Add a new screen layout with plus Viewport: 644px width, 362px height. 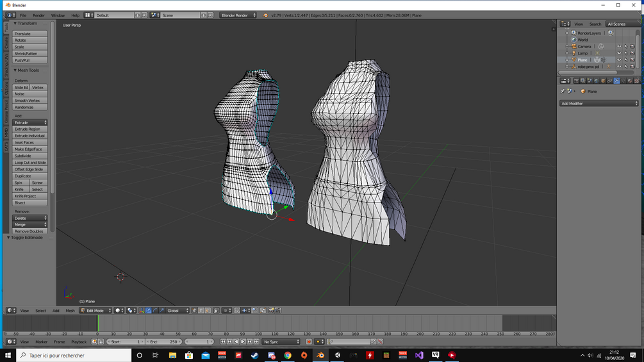click(x=138, y=15)
